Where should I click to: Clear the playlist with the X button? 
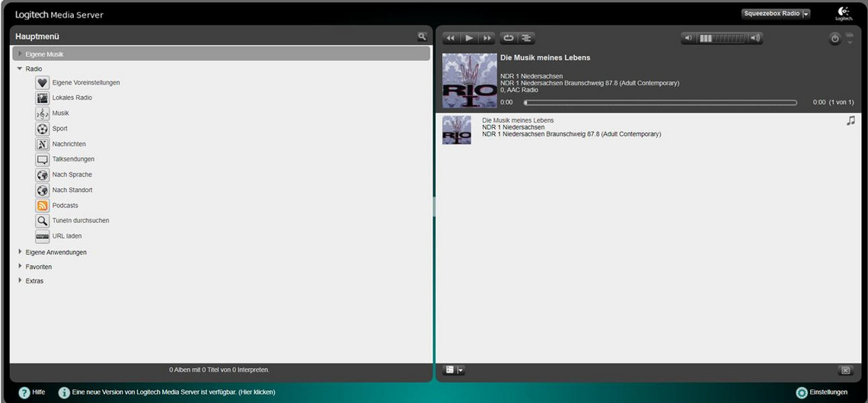845,370
